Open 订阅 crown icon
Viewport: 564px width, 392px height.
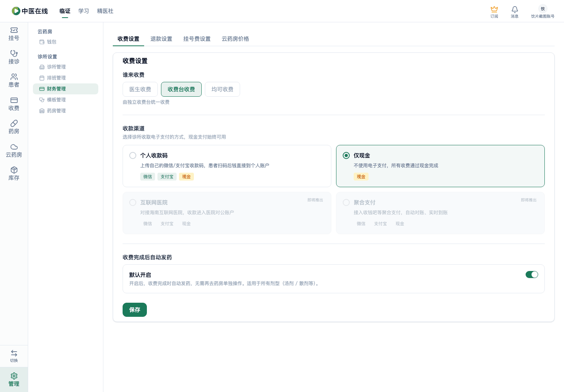pyautogui.click(x=494, y=12)
